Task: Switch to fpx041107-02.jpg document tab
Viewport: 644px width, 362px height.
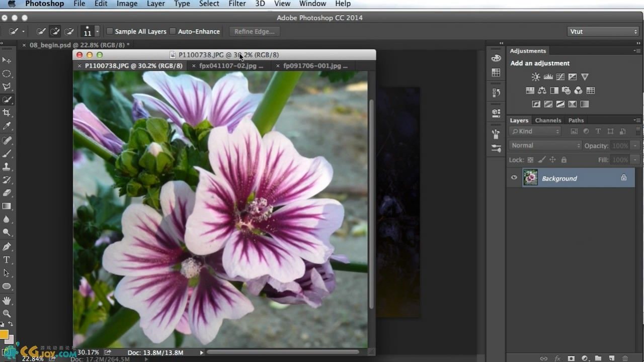Action: [x=231, y=66]
